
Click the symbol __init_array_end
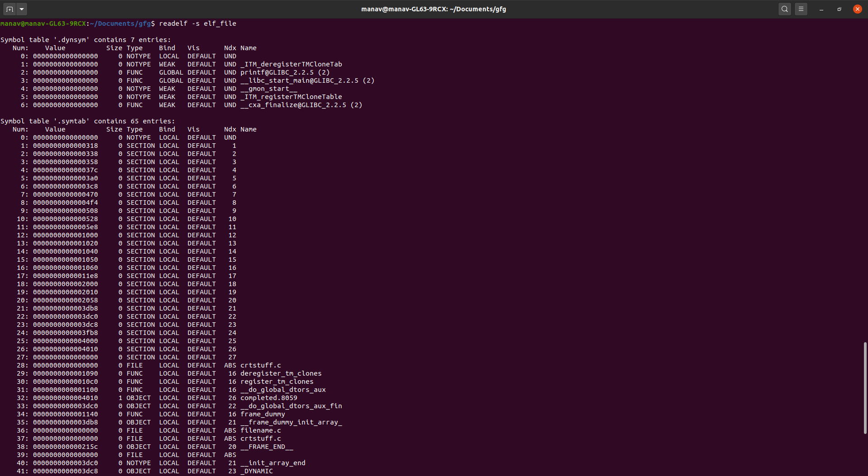point(273,463)
